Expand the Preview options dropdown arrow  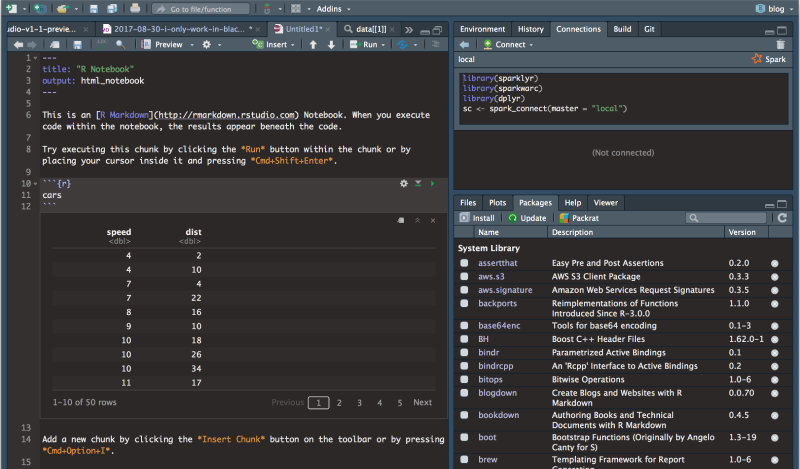pyautogui.click(x=192, y=45)
